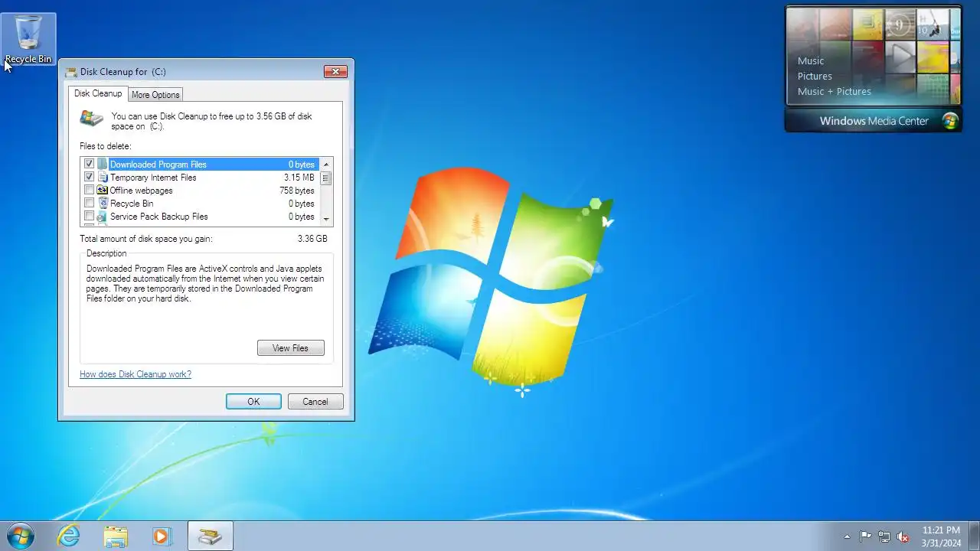Check the Service Pack Backup Files checkbox
The height and width of the screenshot is (551, 980).
coord(90,217)
